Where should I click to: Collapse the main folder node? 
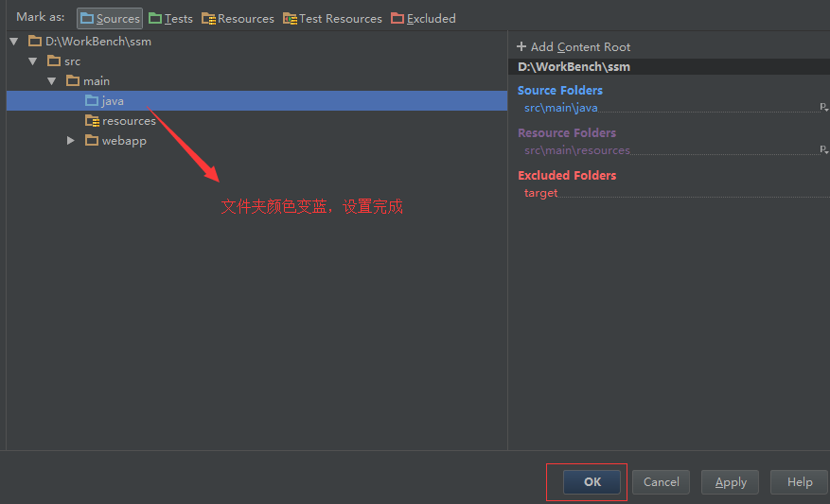tap(51, 81)
